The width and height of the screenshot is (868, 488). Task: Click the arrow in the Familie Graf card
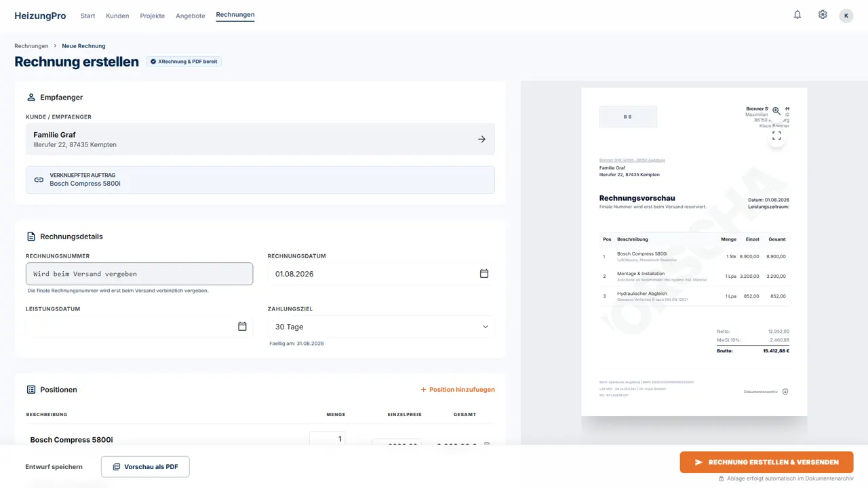pos(481,139)
